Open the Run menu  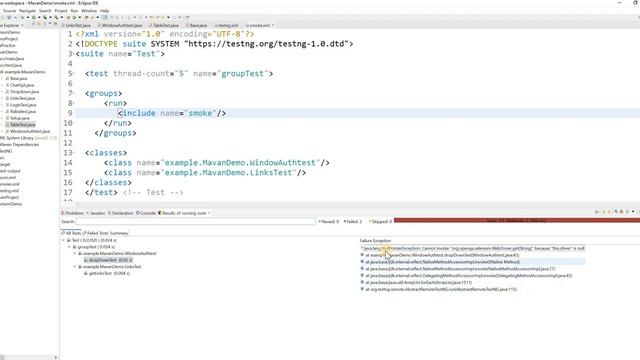pyautogui.click(x=74, y=11)
